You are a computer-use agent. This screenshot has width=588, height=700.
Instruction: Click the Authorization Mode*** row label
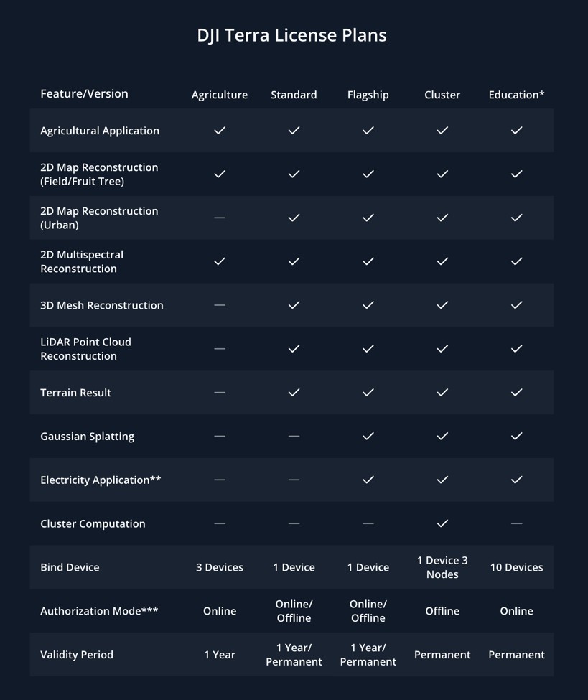[x=99, y=611]
